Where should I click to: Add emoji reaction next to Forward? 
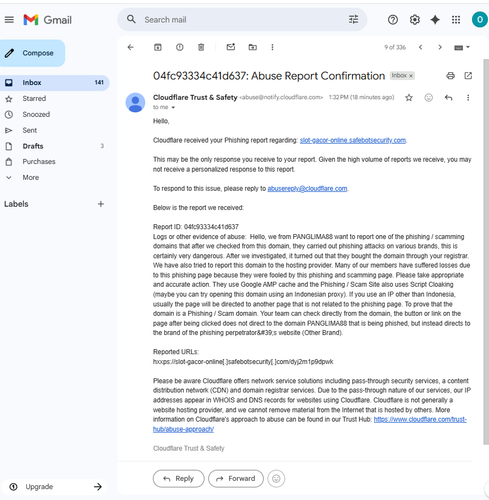tap(276, 479)
